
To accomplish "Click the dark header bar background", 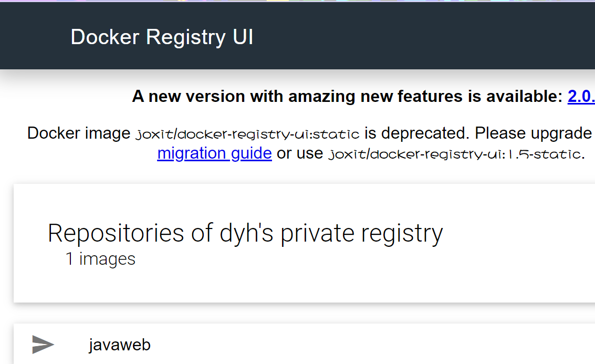I will (417, 36).
